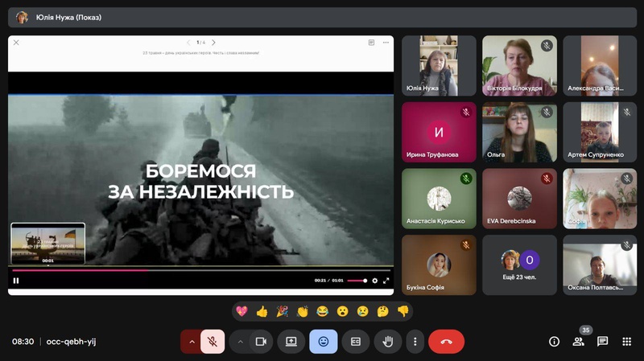Image resolution: width=644 pixels, height=361 pixels.
Task: Open chat with everyone
Action: click(x=602, y=342)
